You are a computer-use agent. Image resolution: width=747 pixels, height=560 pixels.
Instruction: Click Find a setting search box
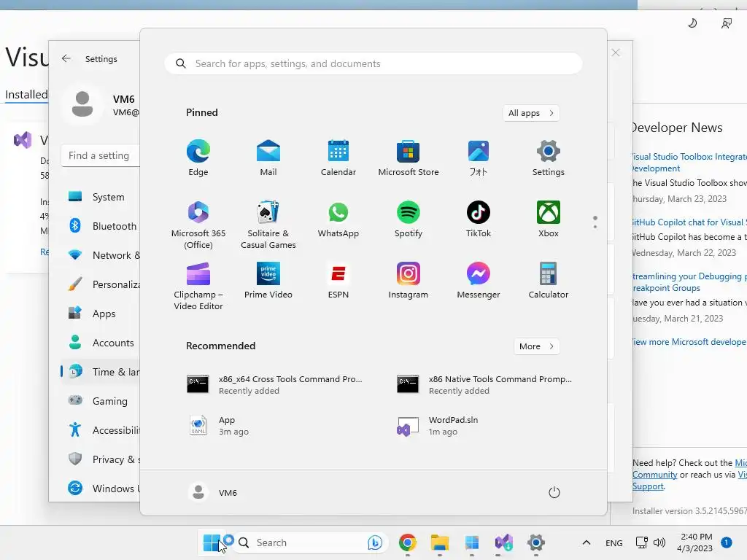pyautogui.click(x=100, y=156)
